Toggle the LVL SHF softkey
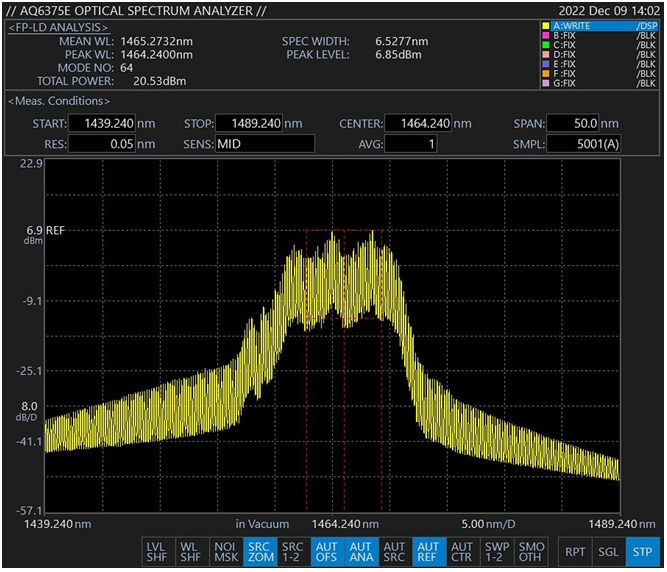Image resolution: width=667 pixels, height=572 pixels. tap(158, 552)
